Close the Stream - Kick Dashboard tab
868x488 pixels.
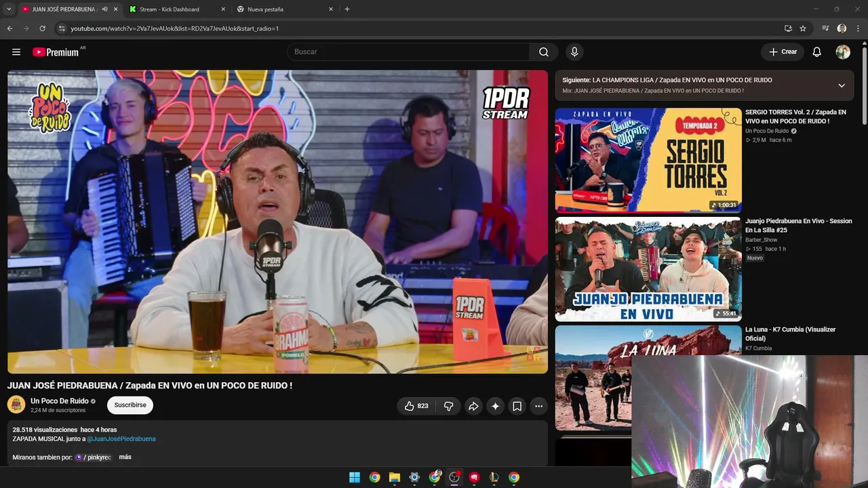223,9
